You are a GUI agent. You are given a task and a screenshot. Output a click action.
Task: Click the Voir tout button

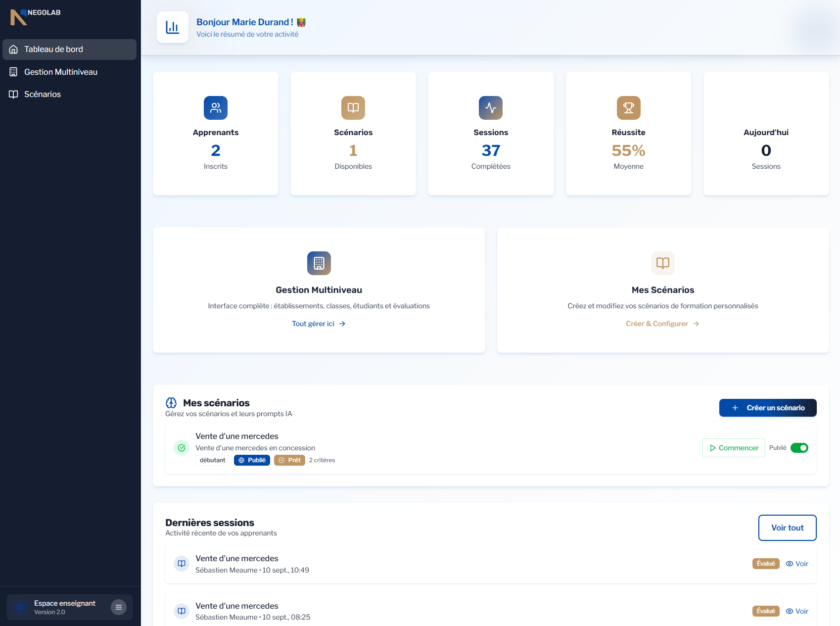tap(787, 528)
